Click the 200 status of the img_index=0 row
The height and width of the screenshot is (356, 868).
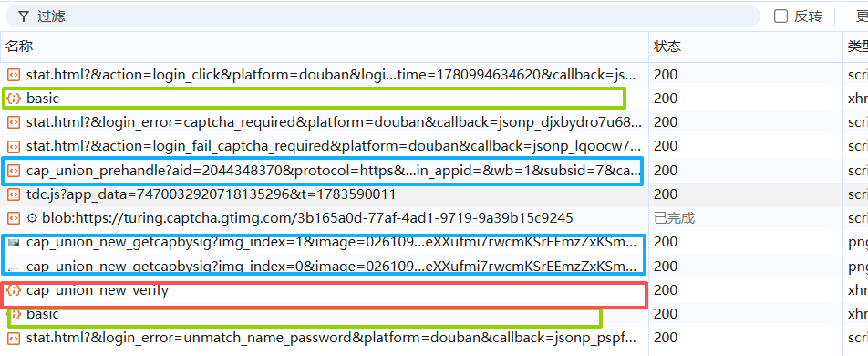(666, 267)
